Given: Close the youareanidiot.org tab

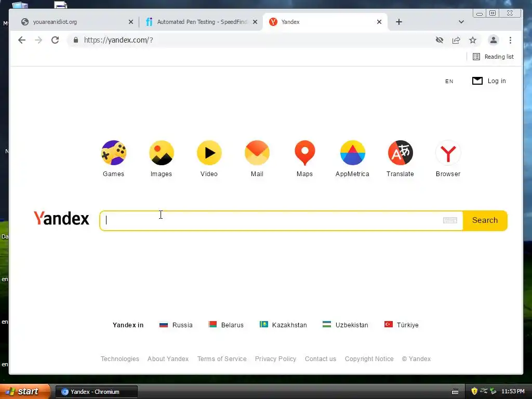Looking at the screenshot, I should (130, 22).
